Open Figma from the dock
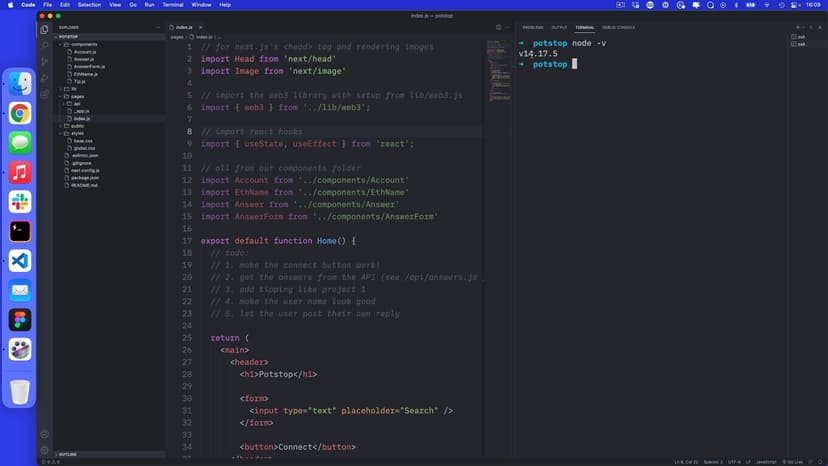Image resolution: width=828 pixels, height=466 pixels. click(20, 319)
